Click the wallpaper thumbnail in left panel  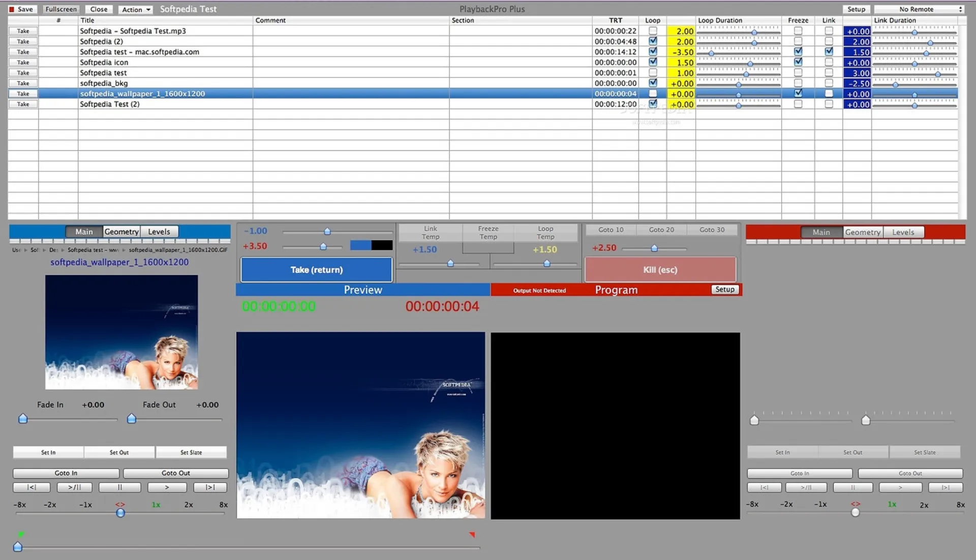coord(121,332)
